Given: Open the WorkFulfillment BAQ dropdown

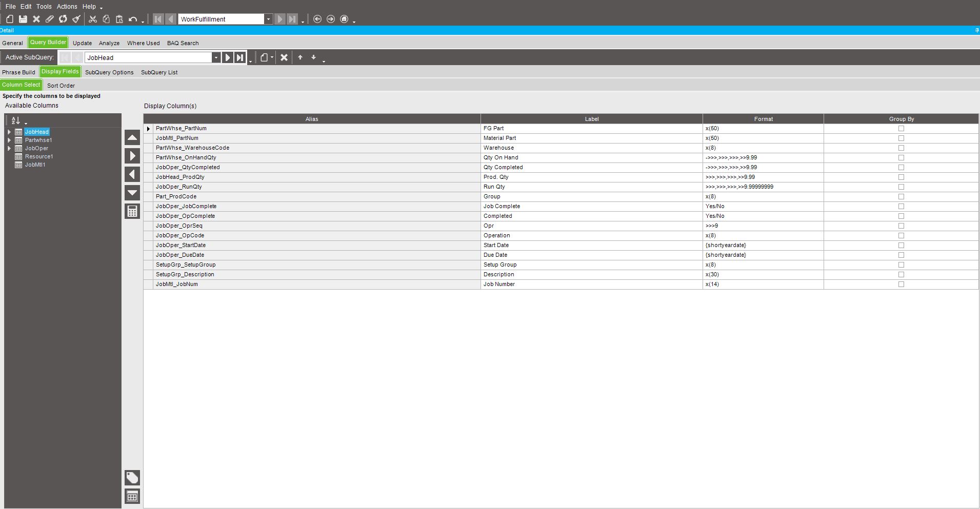Looking at the screenshot, I should 268,19.
